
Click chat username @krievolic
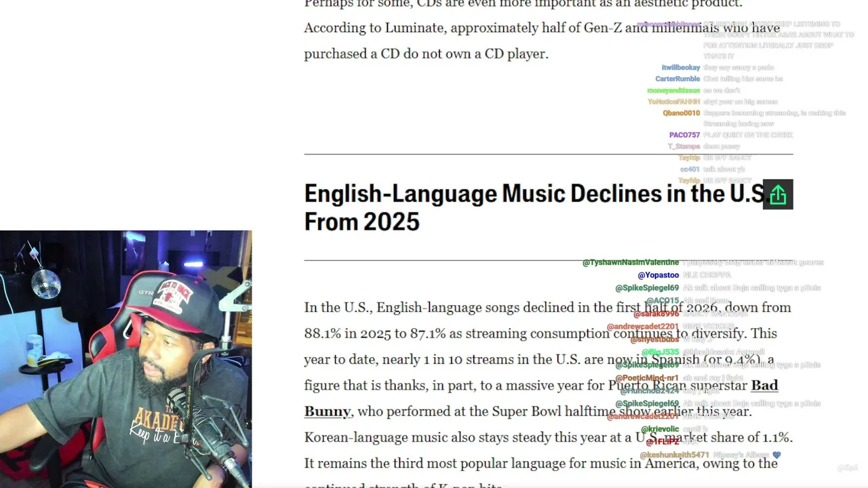pyautogui.click(x=660, y=429)
